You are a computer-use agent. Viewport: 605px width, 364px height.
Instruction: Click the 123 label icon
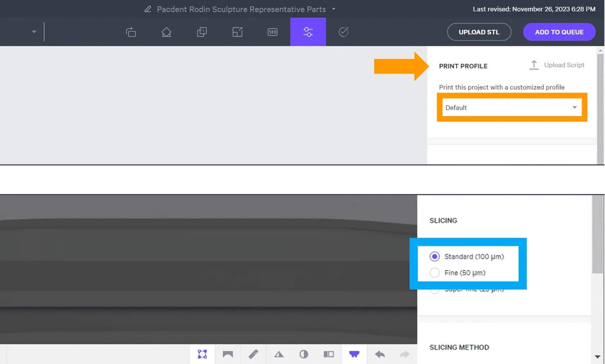coord(273,32)
